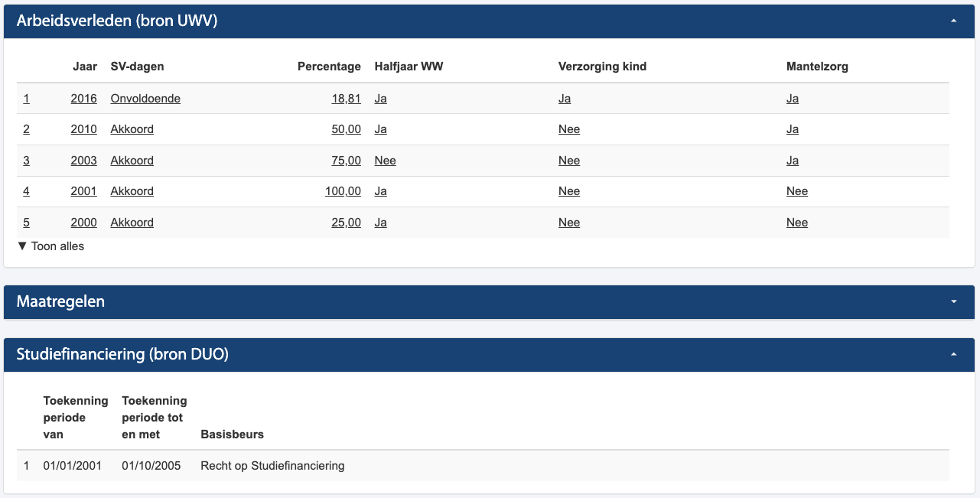Viewport: 980px width, 498px height.
Task: Open the year 2003 row link
Action: (83, 161)
